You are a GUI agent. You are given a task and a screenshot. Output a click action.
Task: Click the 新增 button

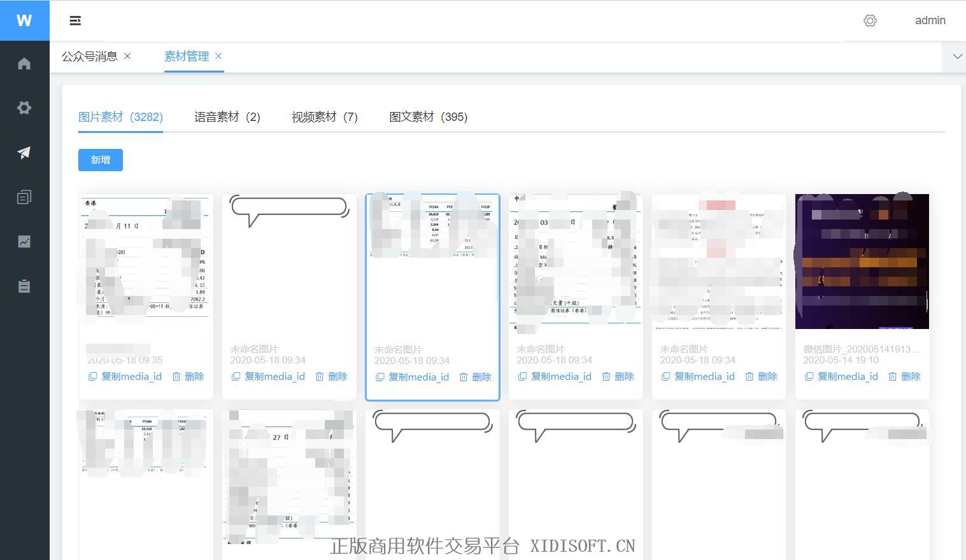(101, 160)
